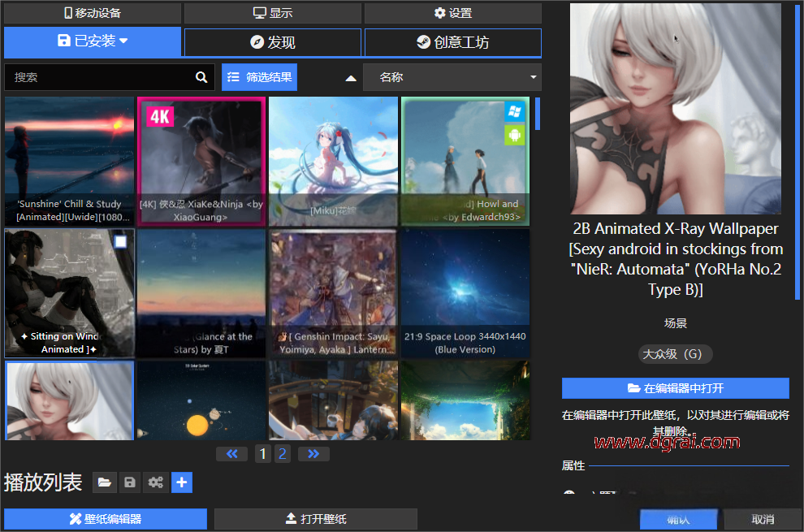
Task: Open playlist with the folder icon
Action: tap(103, 482)
